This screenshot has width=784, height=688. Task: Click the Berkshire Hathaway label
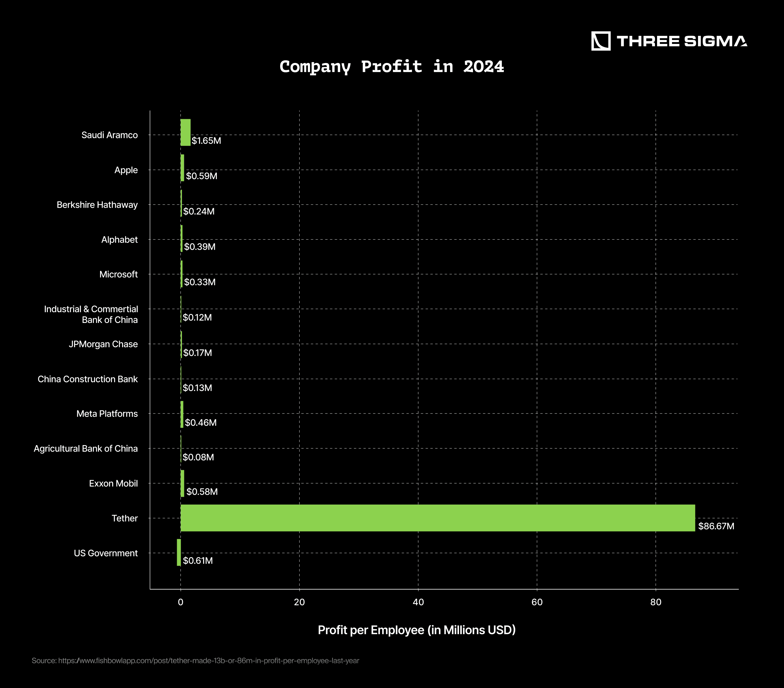(97, 205)
